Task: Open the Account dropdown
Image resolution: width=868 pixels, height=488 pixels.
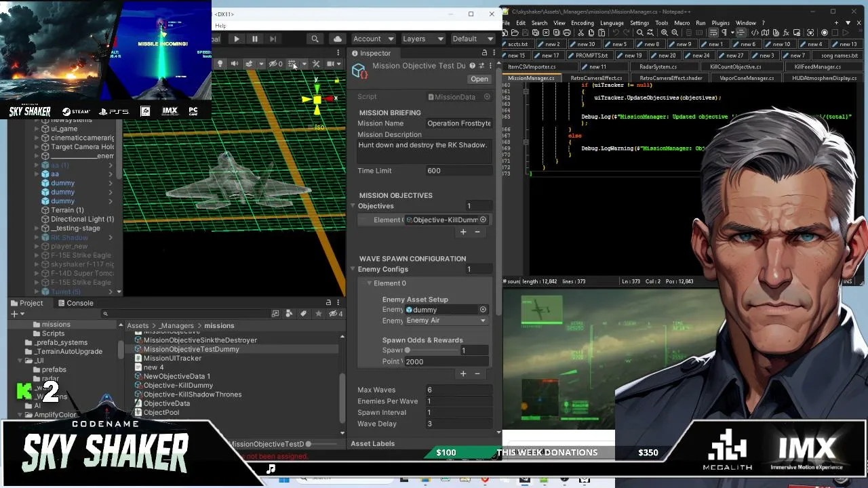Action: (x=374, y=39)
